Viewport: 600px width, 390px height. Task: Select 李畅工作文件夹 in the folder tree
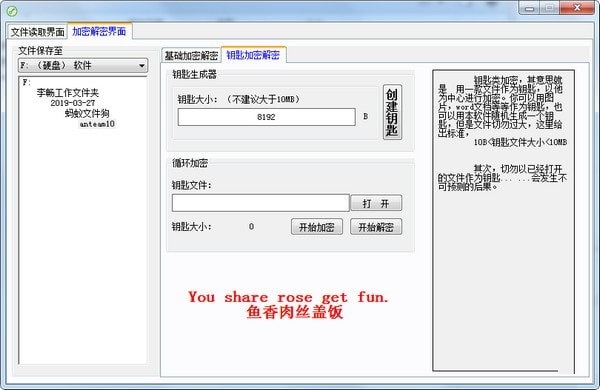click(68, 93)
